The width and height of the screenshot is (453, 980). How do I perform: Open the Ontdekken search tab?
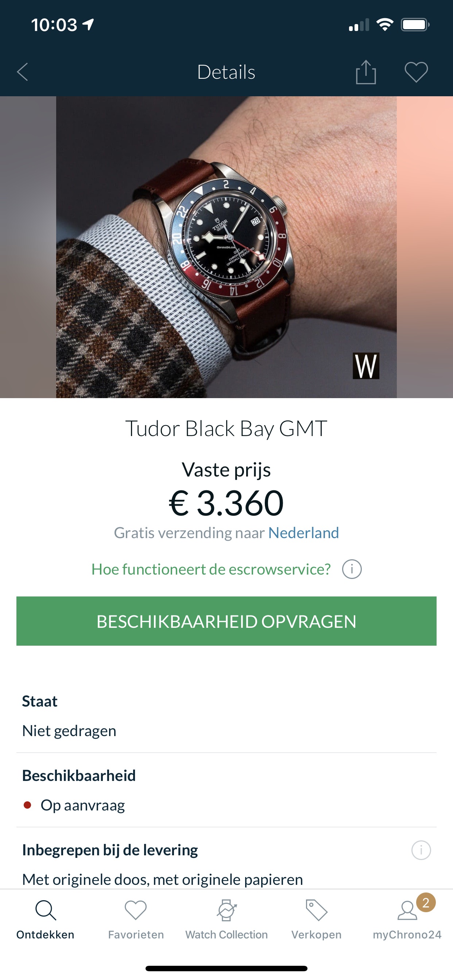click(45, 919)
